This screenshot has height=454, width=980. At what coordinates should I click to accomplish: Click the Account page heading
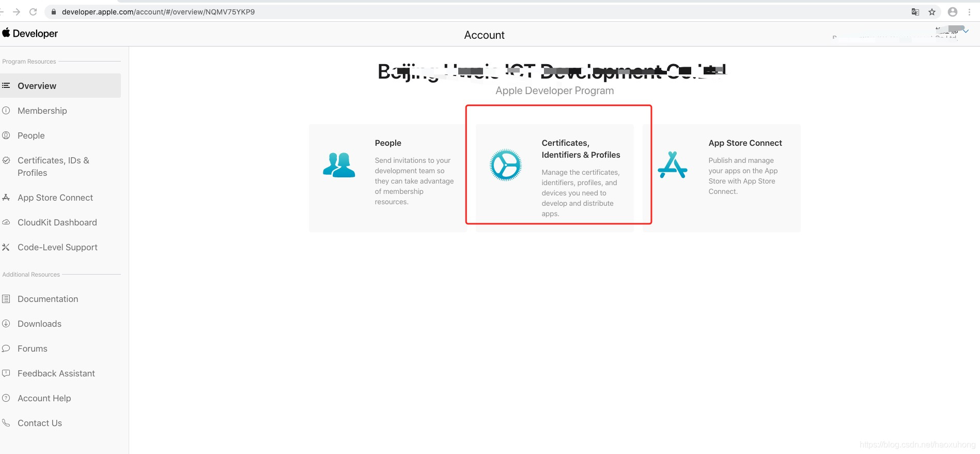(x=484, y=35)
